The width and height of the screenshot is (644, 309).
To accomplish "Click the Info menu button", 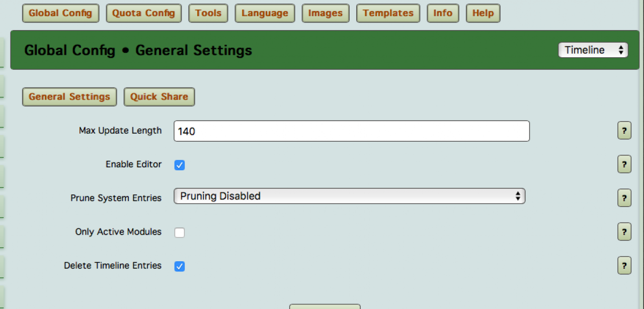I will [x=443, y=13].
